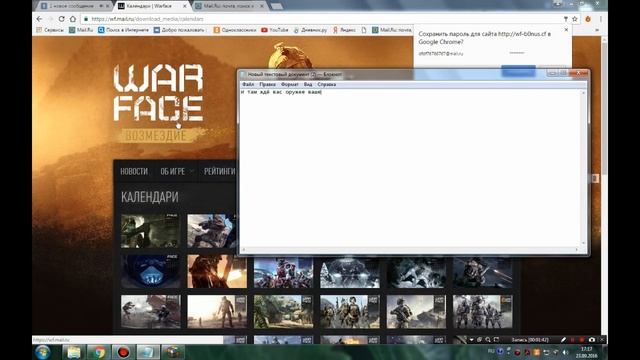Click the Warface logo on the page

(158, 93)
